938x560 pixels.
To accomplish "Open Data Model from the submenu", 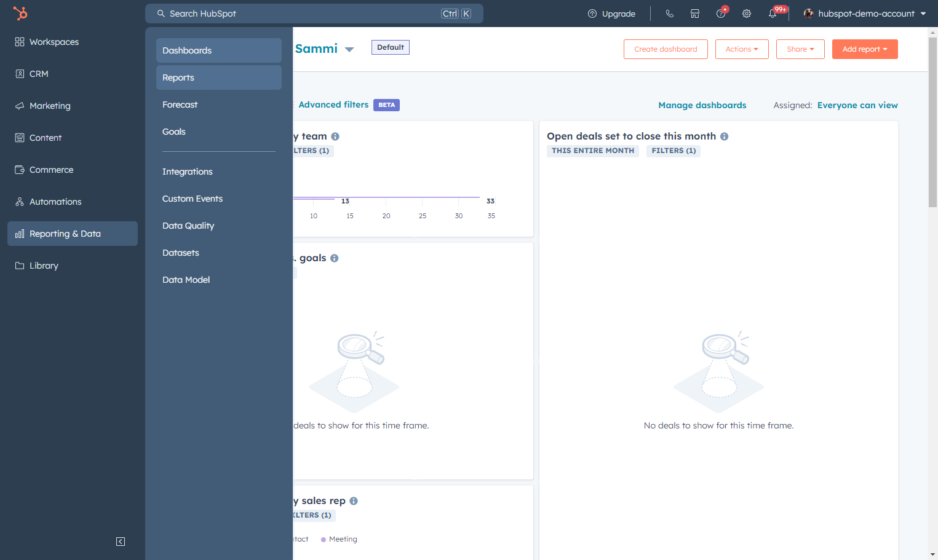I will [x=219, y=280].
